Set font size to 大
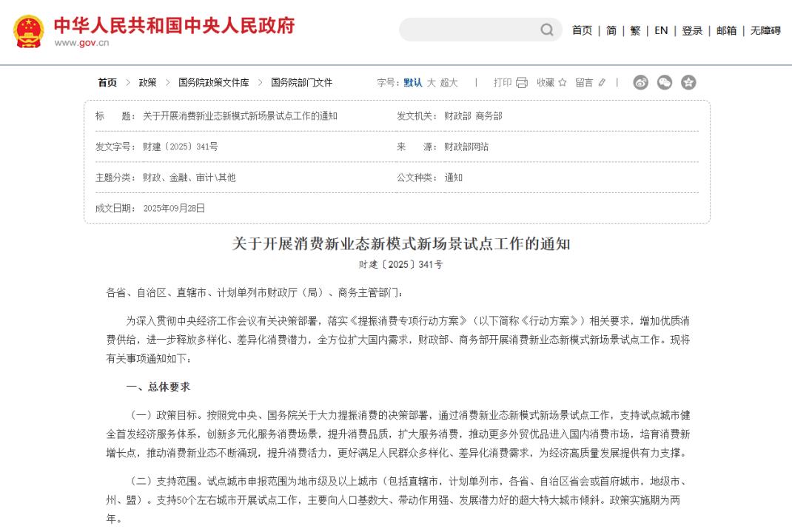The height and width of the screenshot is (532, 792). (x=432, y=83)
